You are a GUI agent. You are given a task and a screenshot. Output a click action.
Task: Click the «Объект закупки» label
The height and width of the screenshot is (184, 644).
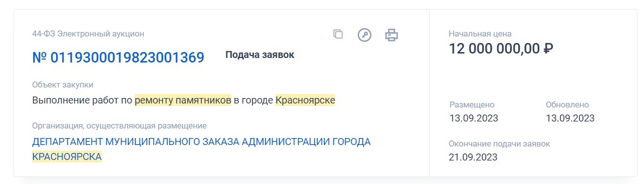[63, 85]
